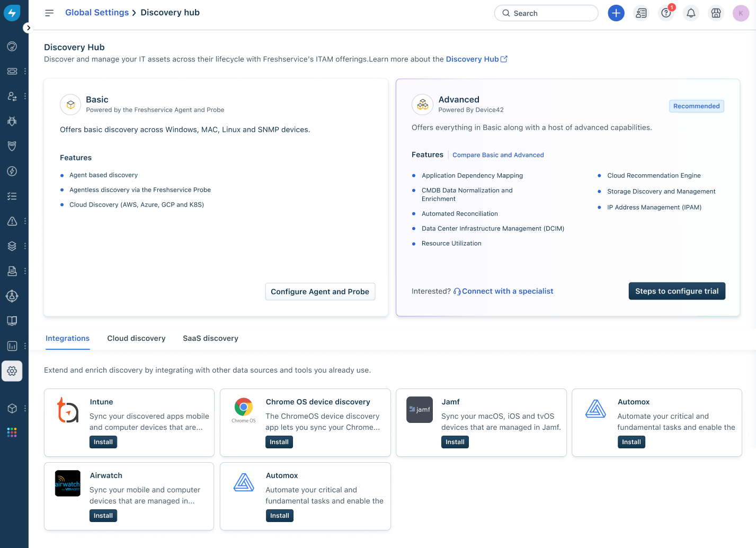This screenshot has height=548, width=756.
Task: Expand the dots menu beside the tickets icon
Action: [25, 71]
